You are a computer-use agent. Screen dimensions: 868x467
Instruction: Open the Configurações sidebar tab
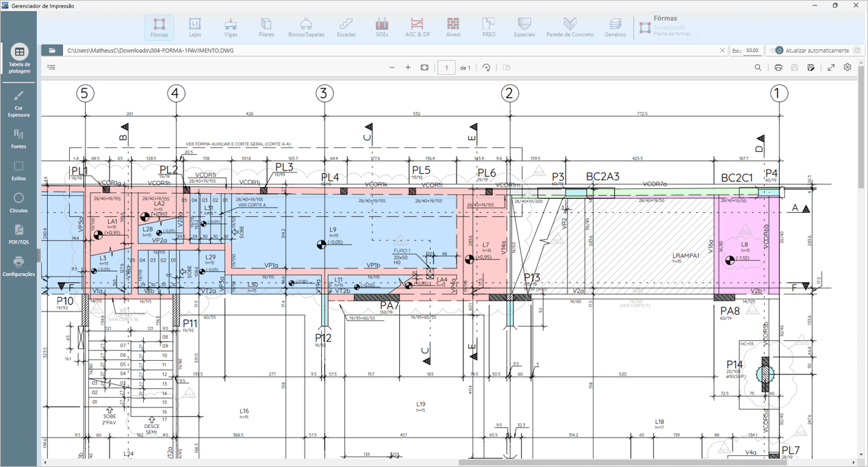[18, 266]
